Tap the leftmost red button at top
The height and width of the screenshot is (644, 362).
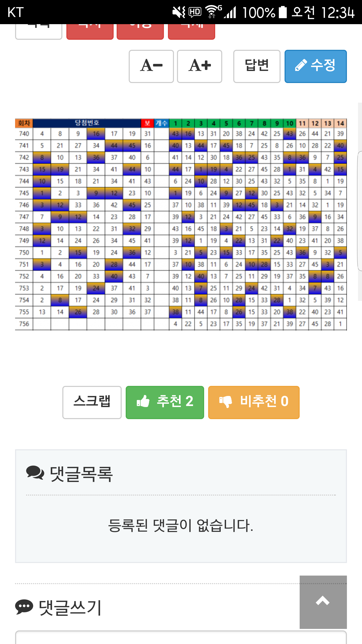[x=90, y=32]
